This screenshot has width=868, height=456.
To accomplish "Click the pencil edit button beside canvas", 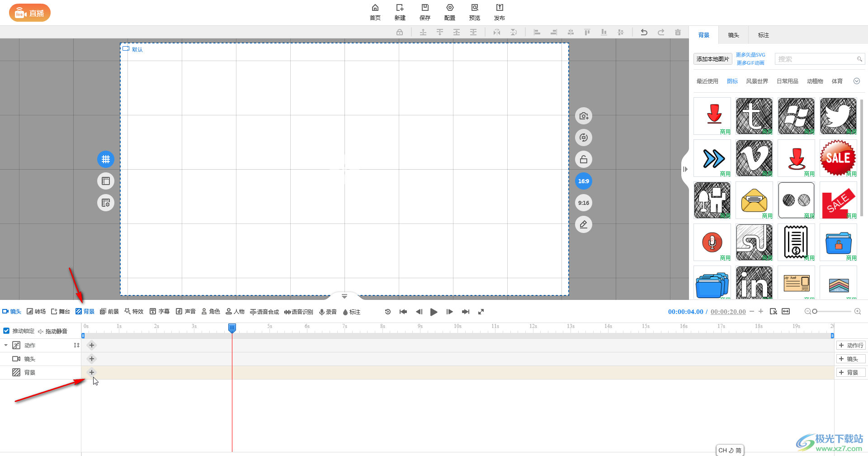I will 584,224.
